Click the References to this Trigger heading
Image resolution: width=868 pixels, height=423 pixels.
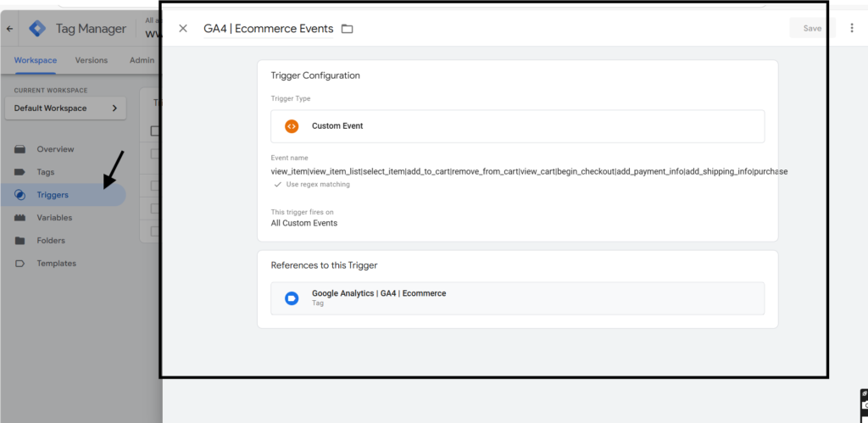[324, 265]
